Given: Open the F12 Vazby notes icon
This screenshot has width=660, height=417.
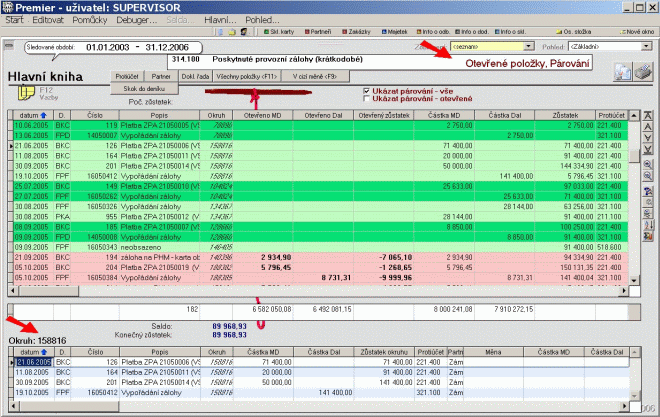Looking at the screenshot, I should [x=26, y=93].
